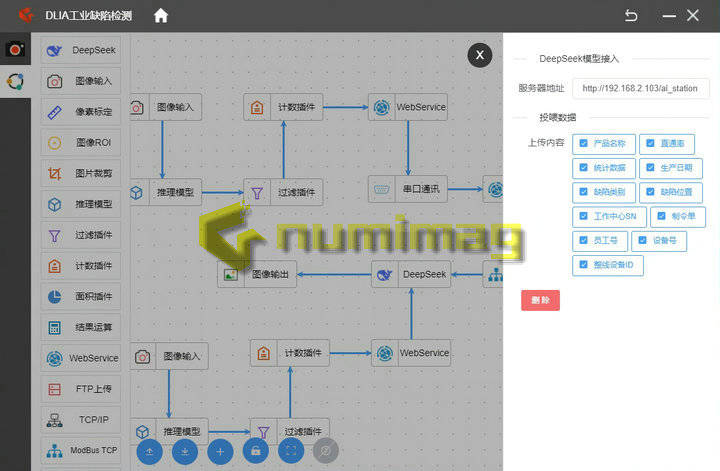Select the 像素标定 ruler component in the palette
The image size is (720, 471).
(x=81, y=112)
